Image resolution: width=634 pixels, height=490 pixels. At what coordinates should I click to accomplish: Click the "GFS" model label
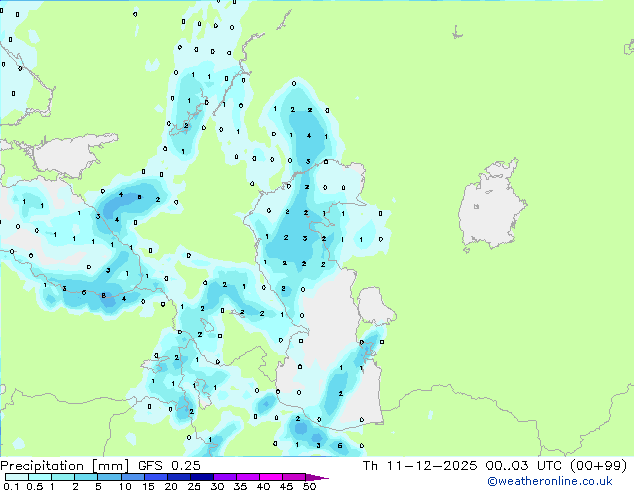tap(150, 466)
